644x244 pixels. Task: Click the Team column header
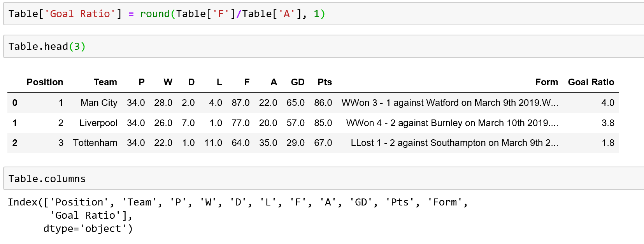[x=105, y=82]
